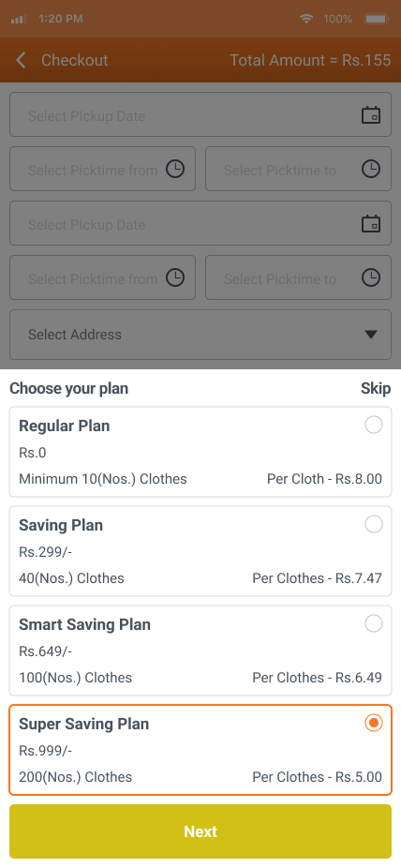Choose the Smart Saving Plan radio button
Image resolution: width=401 pixels, height=868 pixels.
coord(374,624)
